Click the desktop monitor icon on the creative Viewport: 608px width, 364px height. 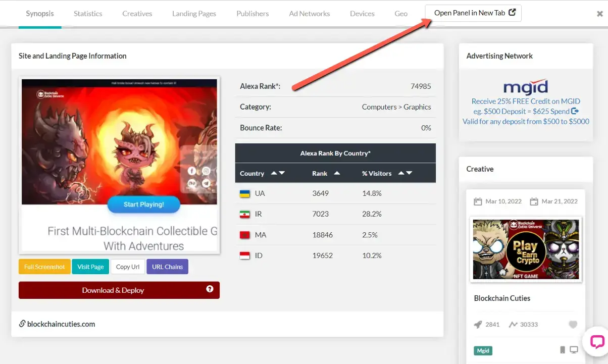pyautogui.click(x=574, y=350)
